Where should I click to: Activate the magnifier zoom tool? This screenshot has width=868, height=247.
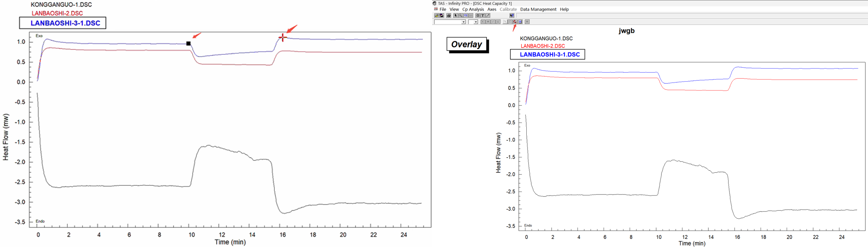460,15
